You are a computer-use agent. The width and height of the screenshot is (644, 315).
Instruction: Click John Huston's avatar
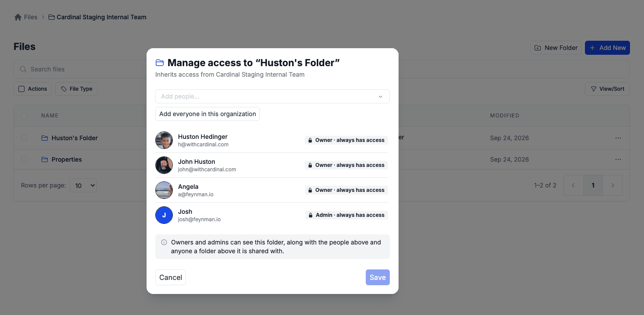pyautogui.click(x=164, y=165)
